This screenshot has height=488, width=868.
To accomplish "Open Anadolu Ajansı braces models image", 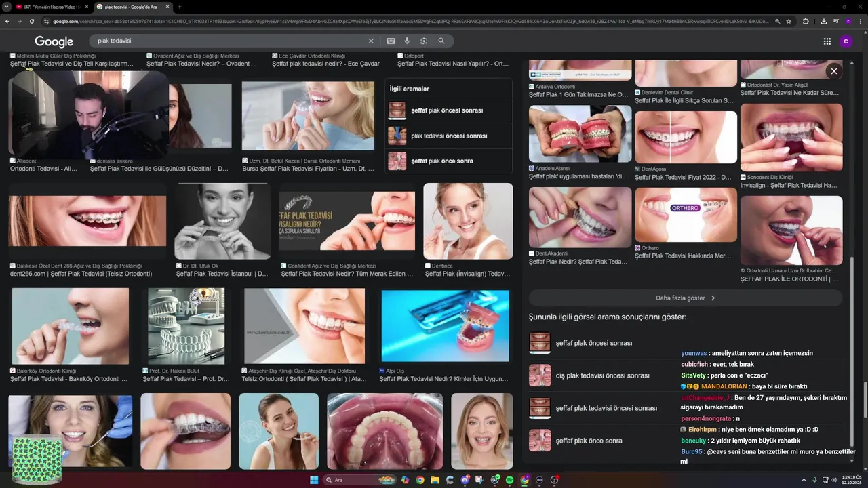I will pos(580,134).
